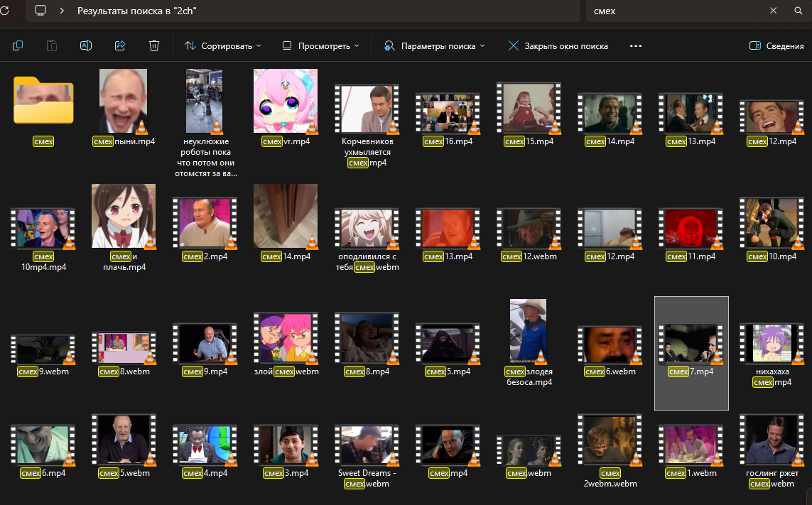Click the search field containing "смех"

tap(675, 11)
